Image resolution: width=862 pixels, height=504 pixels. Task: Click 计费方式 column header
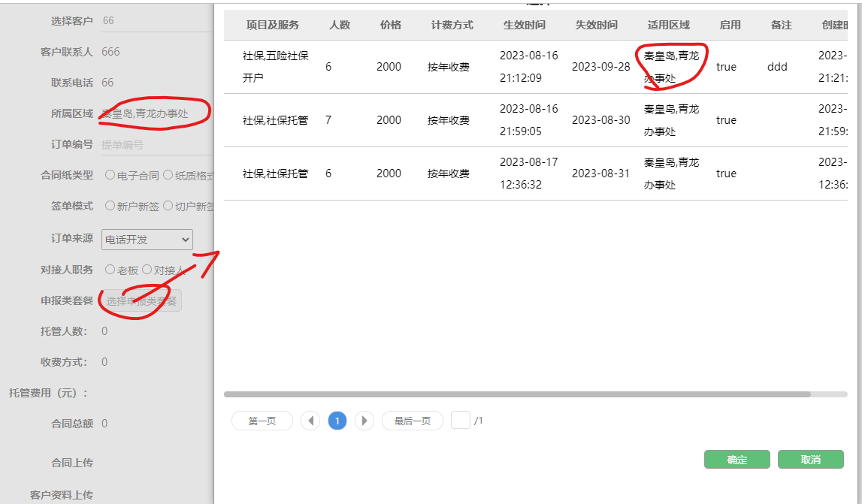pos(452,25)
